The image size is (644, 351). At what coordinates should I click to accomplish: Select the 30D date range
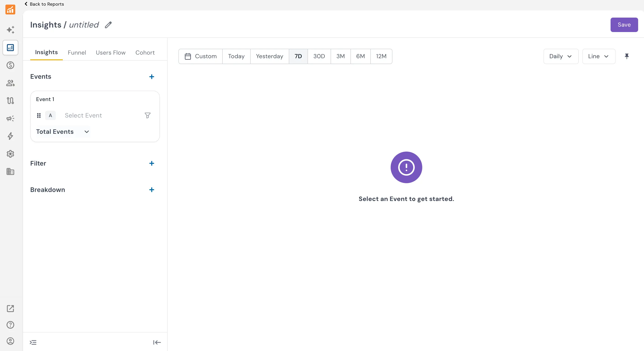tap(319, 56)
